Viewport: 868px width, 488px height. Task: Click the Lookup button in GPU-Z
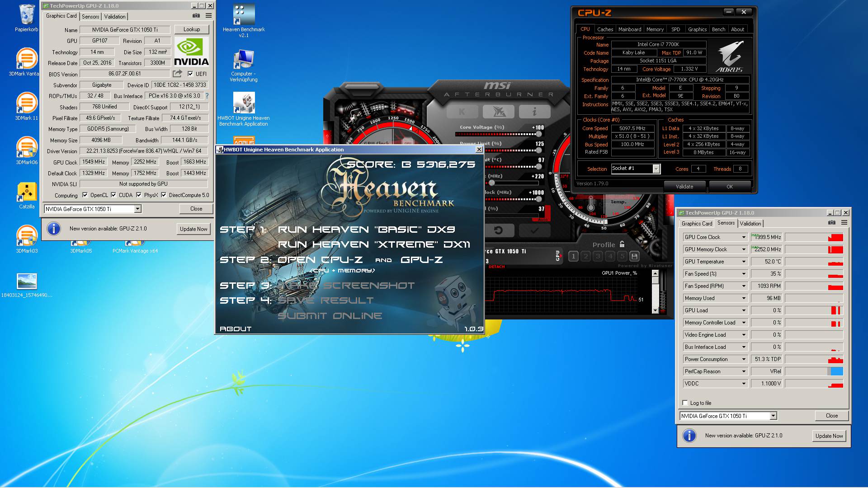pos(192,29)
